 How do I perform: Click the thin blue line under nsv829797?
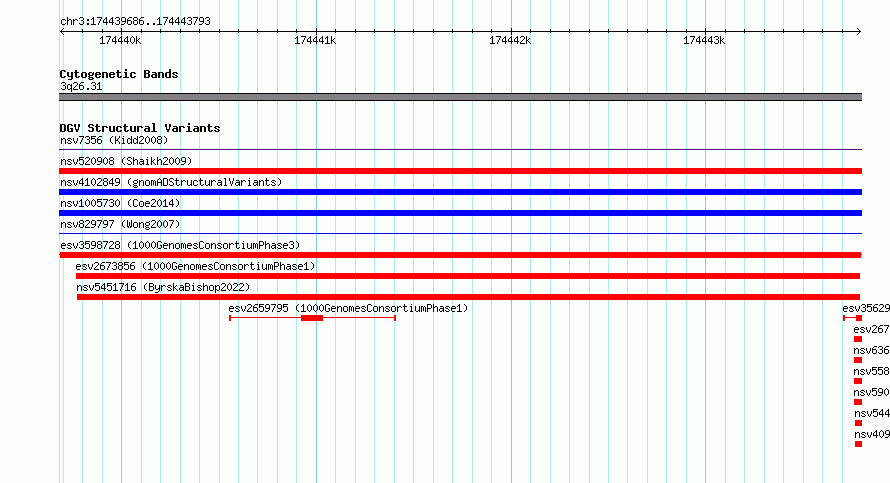(x=460, y=233)
